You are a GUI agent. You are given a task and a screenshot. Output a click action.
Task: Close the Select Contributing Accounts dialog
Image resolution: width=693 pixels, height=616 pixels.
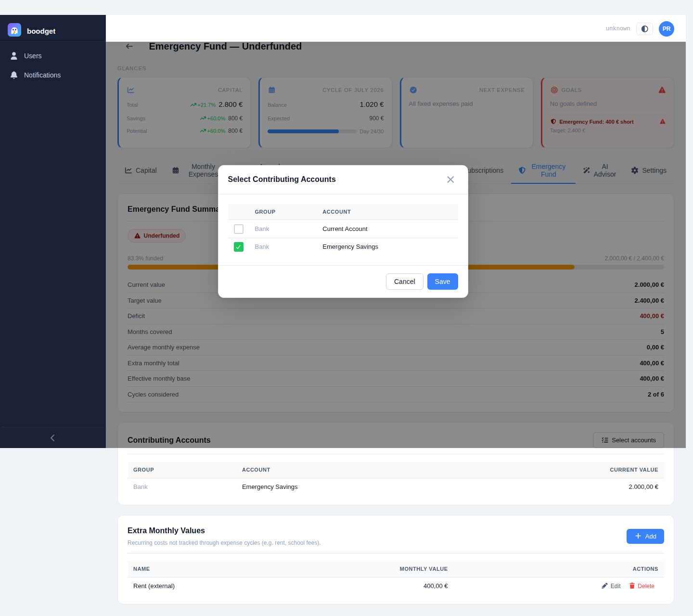tap(450, 180)
